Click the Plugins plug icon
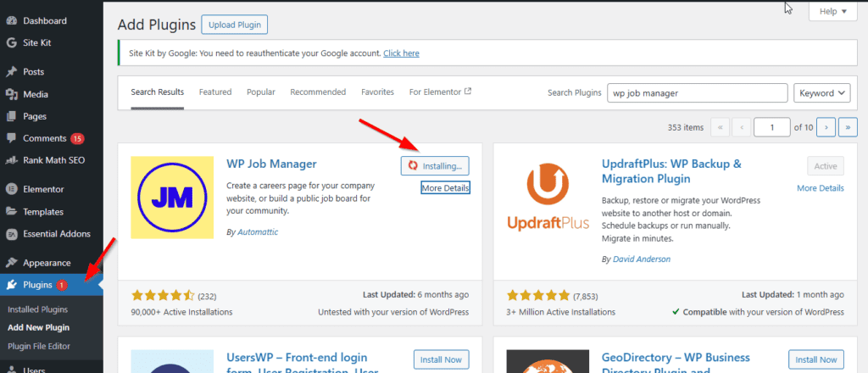The width and height of the screenshot is (868, 373). click(11, 285)
